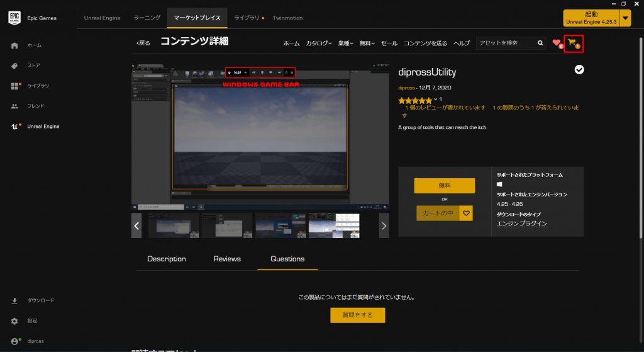The image size is (644, 352).
Task: Open the セール menu item
Action: point(389,43)
